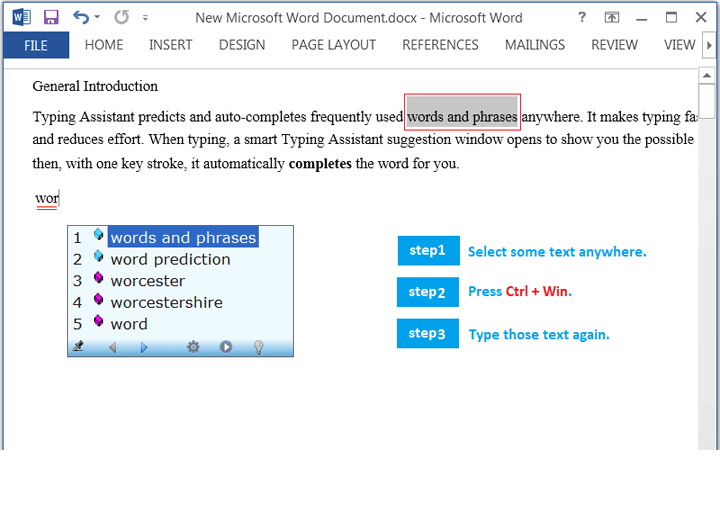Image resolution: width=720 pixels, height=520 pixels.
Task: Open the FILE tab
Action: click(x=36, y=45)
